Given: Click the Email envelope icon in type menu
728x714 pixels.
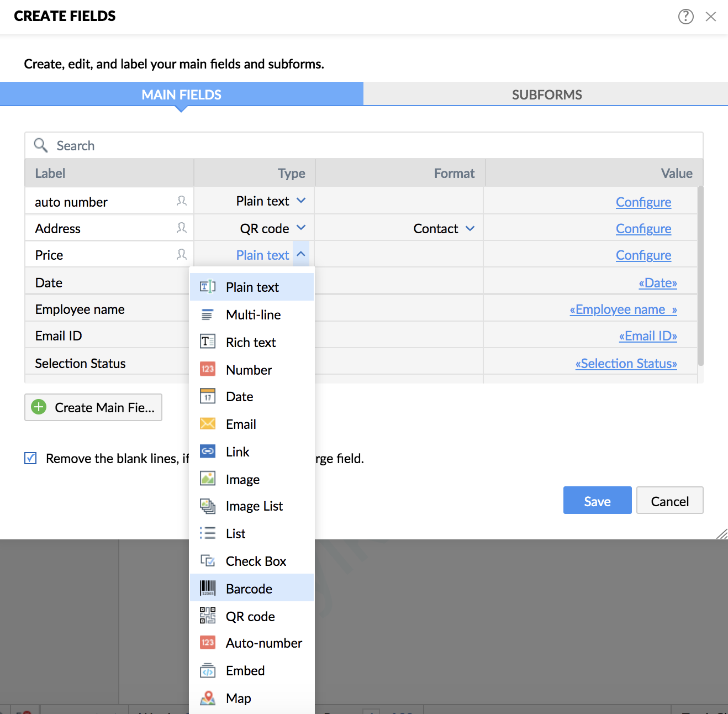Looking at the screenshot, I should click(x=208, y=424).
